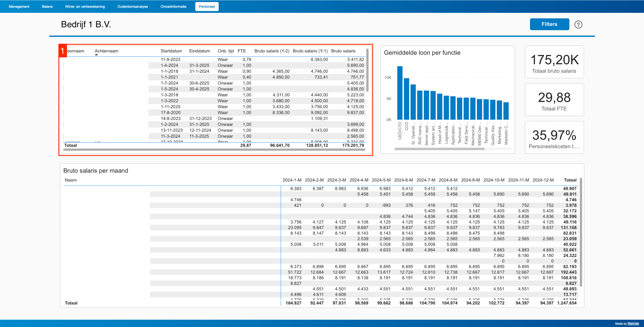Image resolution: width=644 pixels, height=327 pixels.
Task: Open the Omzetinformatie tab
Action: 173,7
